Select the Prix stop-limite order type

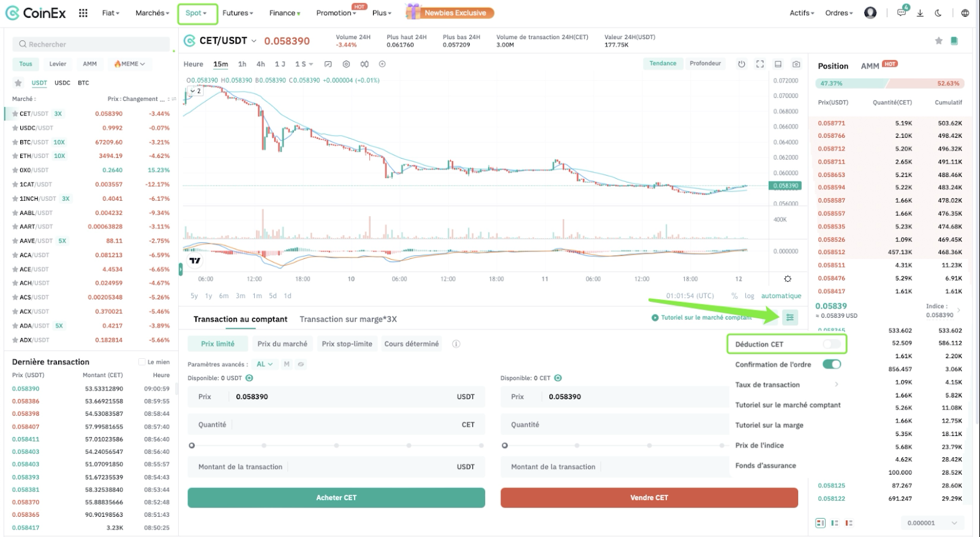347,344
